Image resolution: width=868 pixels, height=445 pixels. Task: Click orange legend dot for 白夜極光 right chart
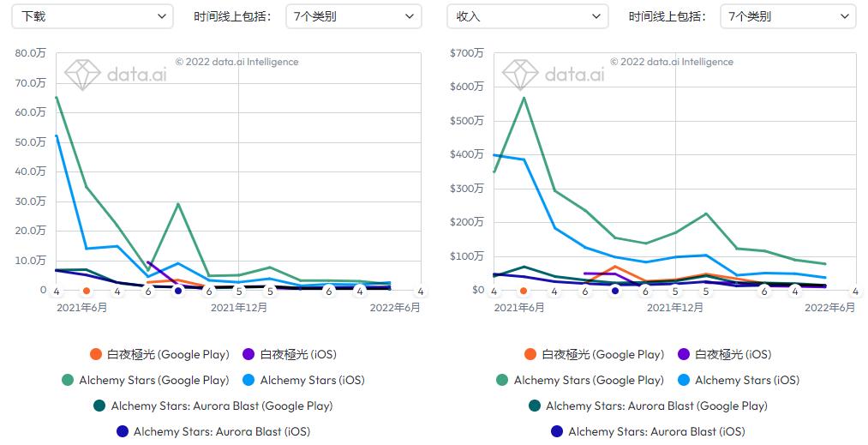(x=530, y=354)
